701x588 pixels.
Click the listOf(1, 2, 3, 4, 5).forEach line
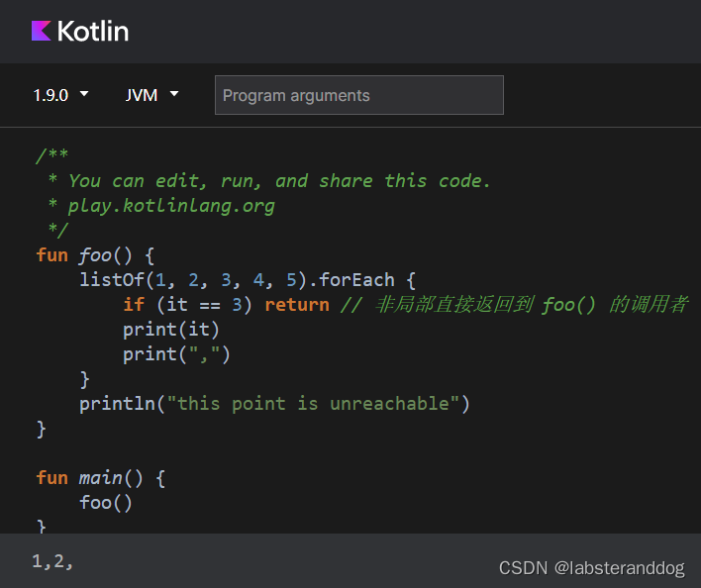coord(248,280)
